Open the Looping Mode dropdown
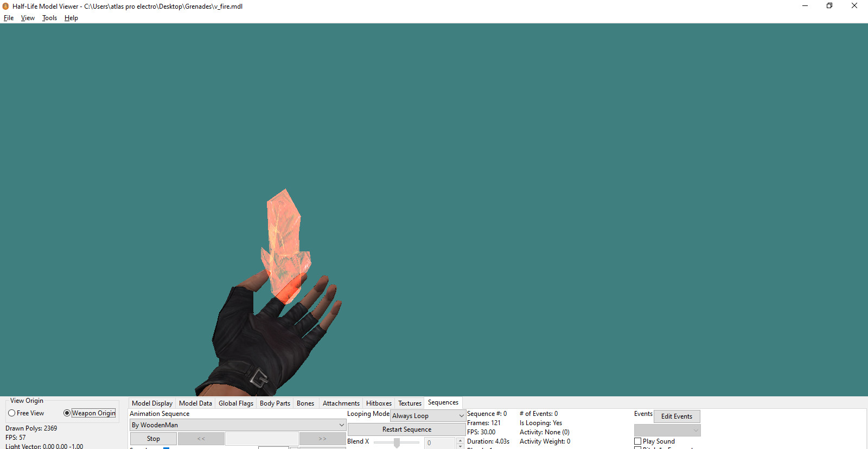The width and height of the screenshot is (868, 449). click(427, 416)
